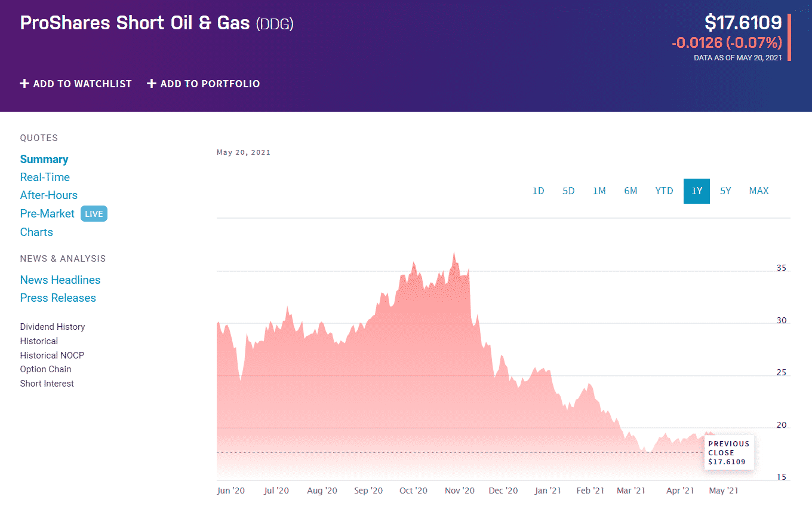The height and width of the screenshot is (521, 812).
Task: Open Real-Time quotes link
Action: [45, 177]
